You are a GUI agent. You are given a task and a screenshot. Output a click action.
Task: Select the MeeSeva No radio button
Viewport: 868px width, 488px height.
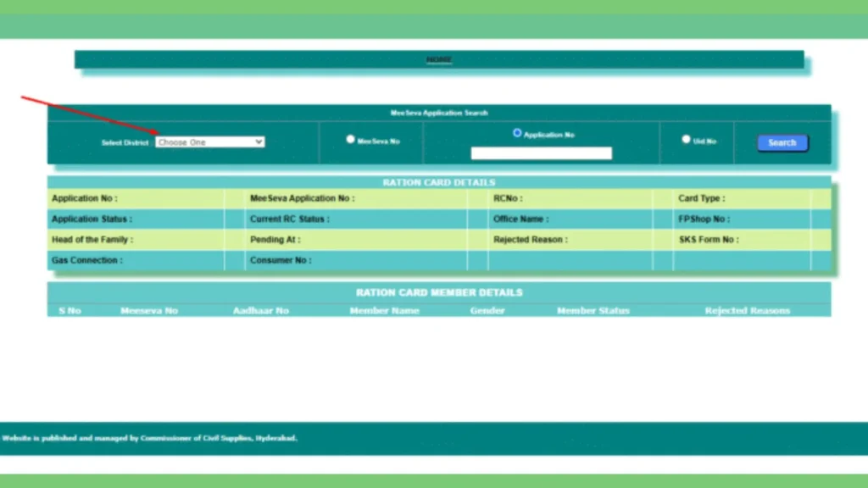point(350,140)
